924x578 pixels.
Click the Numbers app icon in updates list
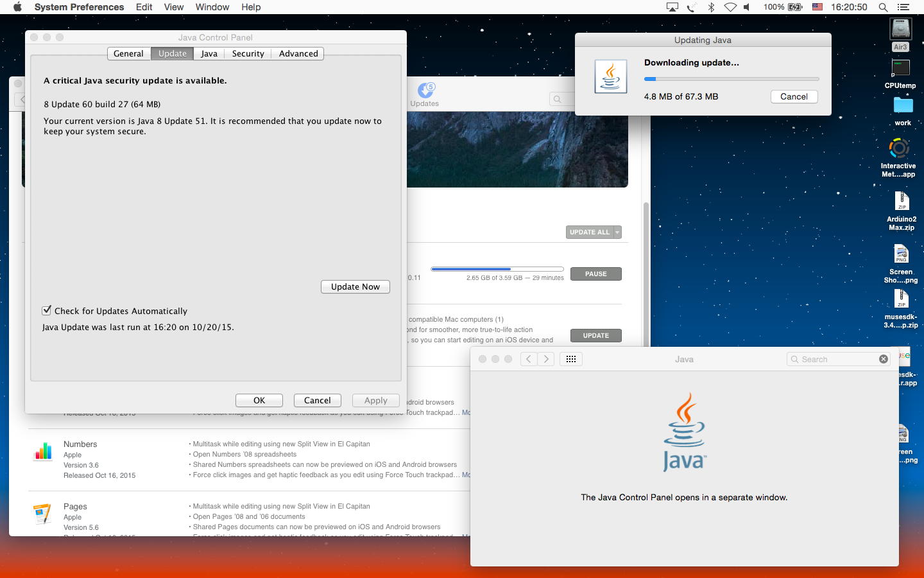(x=43, y=452)
